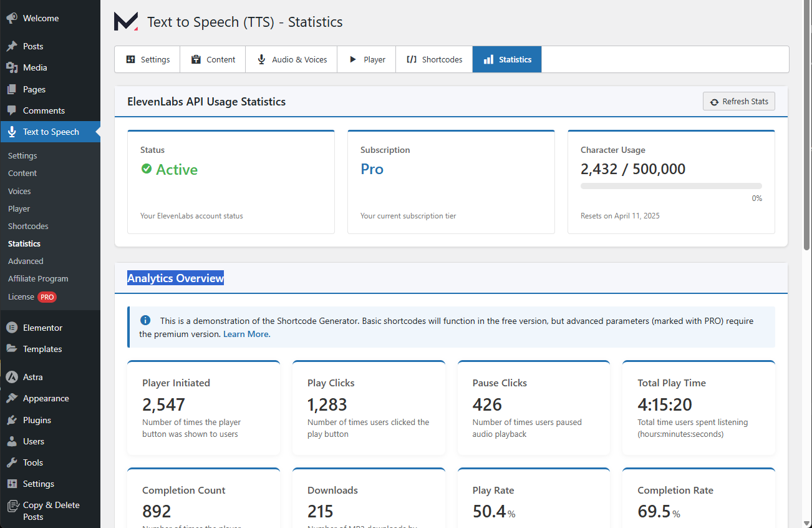Click the Completion Count 892 value
Viewport: 812px width, 528px height.
(x=157, y=512)
